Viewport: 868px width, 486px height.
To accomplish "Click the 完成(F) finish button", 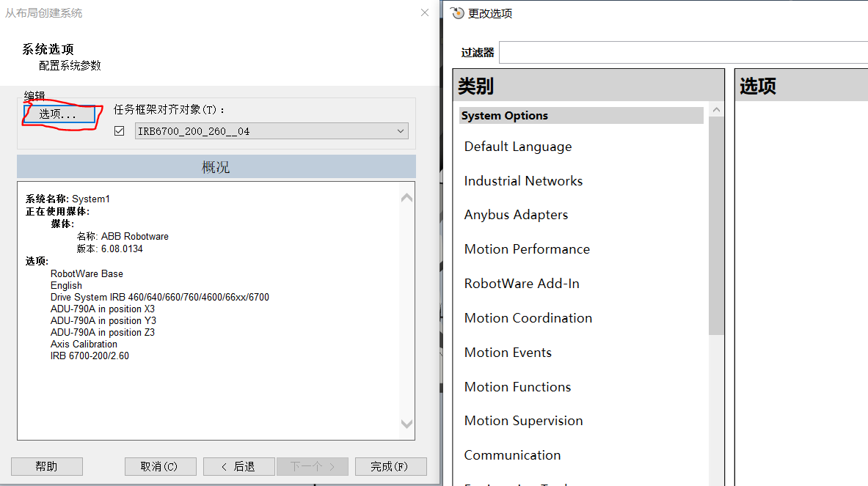I will coord(390,467).
